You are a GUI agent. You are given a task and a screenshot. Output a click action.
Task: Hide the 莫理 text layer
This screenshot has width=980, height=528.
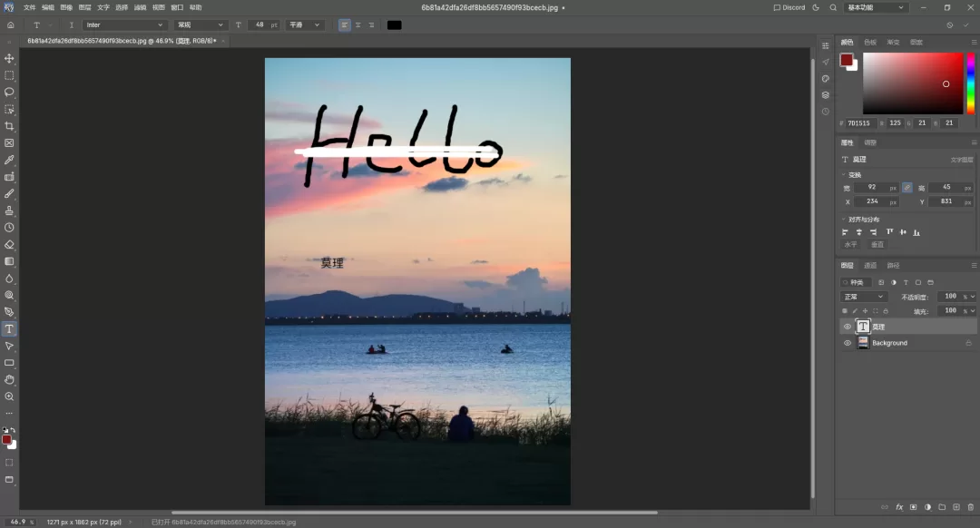848,327
